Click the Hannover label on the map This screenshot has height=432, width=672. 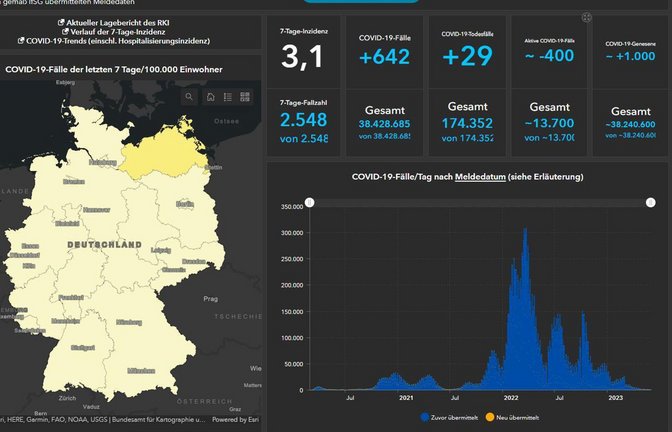click(x=96, y=210)
